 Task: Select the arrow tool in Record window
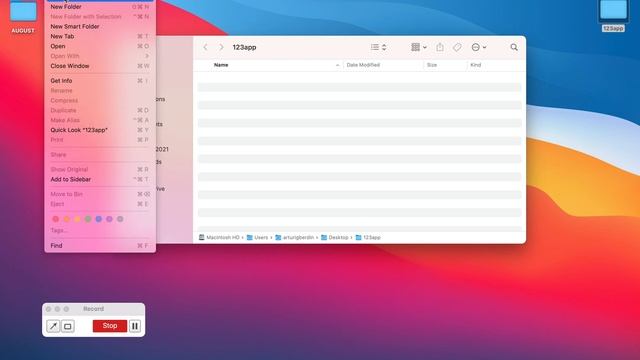(53, 326)
